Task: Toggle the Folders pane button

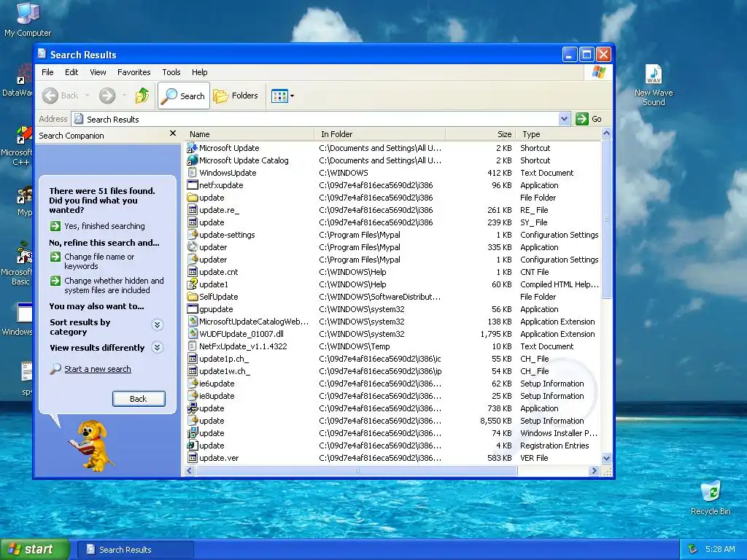Action: point(236,96)
